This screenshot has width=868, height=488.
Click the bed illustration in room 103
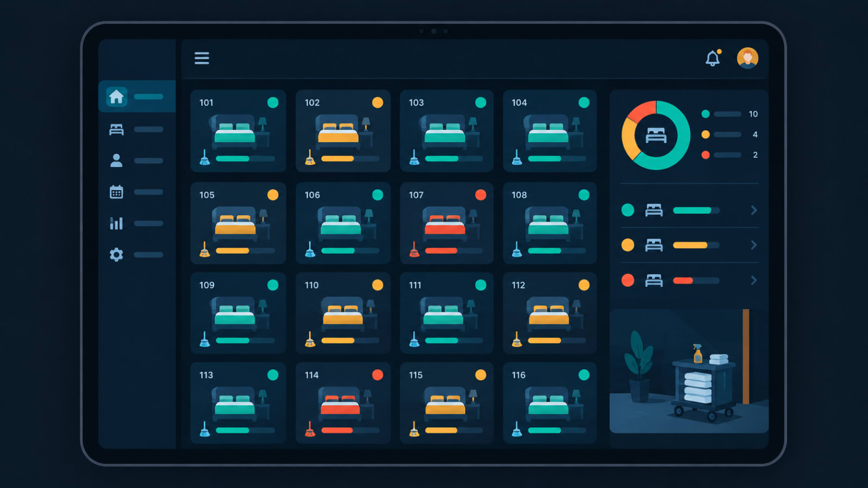[x=445, y=131]
